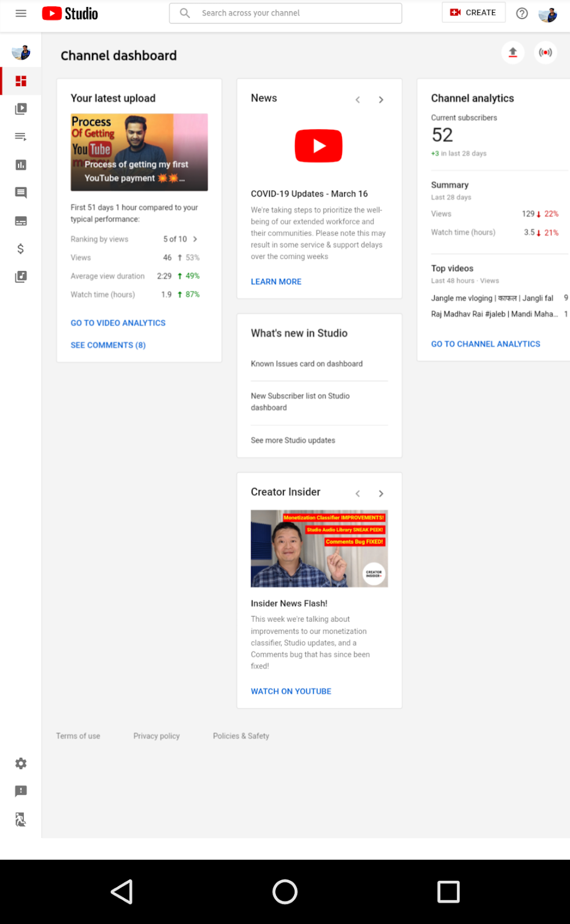Open top video 'Jangle me vloging'
The width and height of the screenshot is (570, 924).
pos(492,298)
